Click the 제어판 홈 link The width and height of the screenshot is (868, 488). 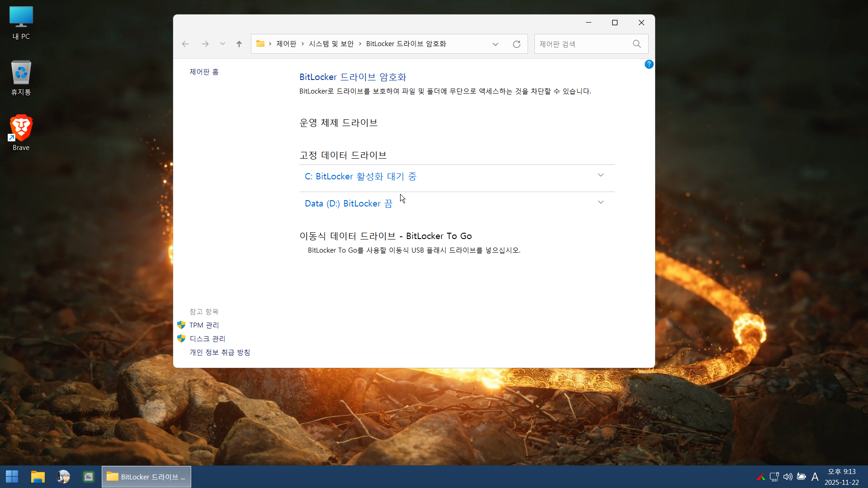(204, 72)
